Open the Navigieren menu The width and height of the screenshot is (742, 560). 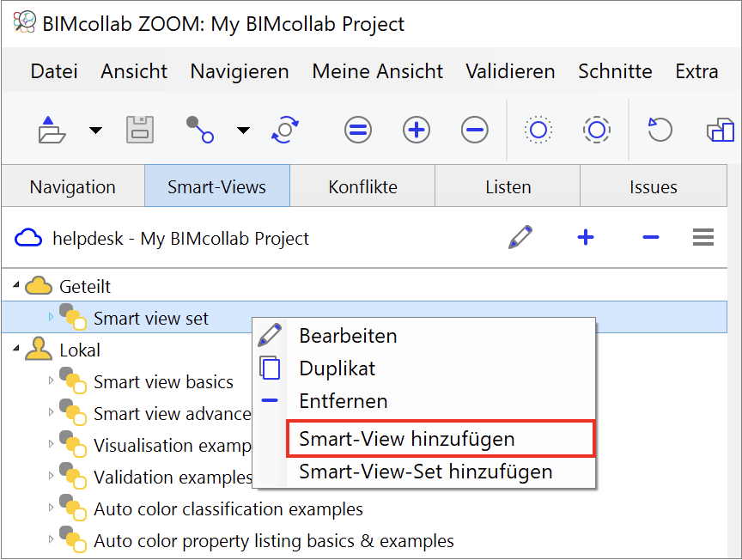(x=240, y=71)
